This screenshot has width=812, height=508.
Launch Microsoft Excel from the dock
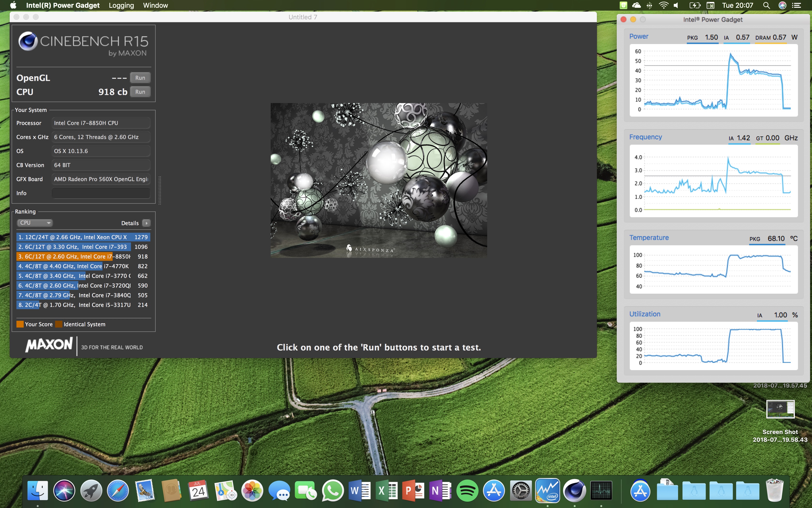[386, 491]
